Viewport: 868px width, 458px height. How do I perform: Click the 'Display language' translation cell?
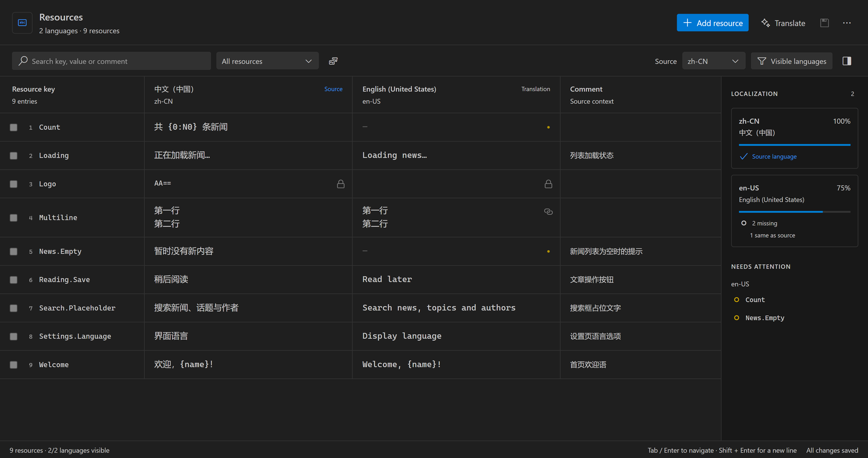tap(456, 336)
